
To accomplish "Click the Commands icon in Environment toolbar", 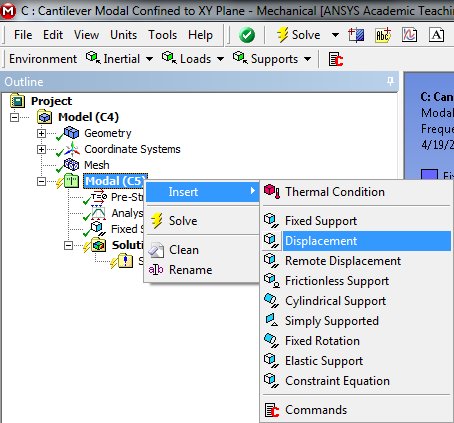I will (x=336, y=59).
